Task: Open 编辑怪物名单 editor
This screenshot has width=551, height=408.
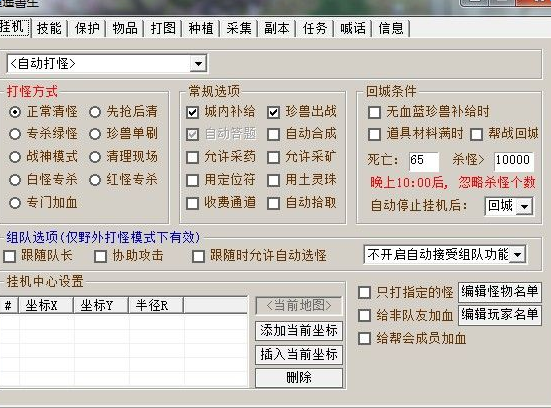Action: [500, 292]
